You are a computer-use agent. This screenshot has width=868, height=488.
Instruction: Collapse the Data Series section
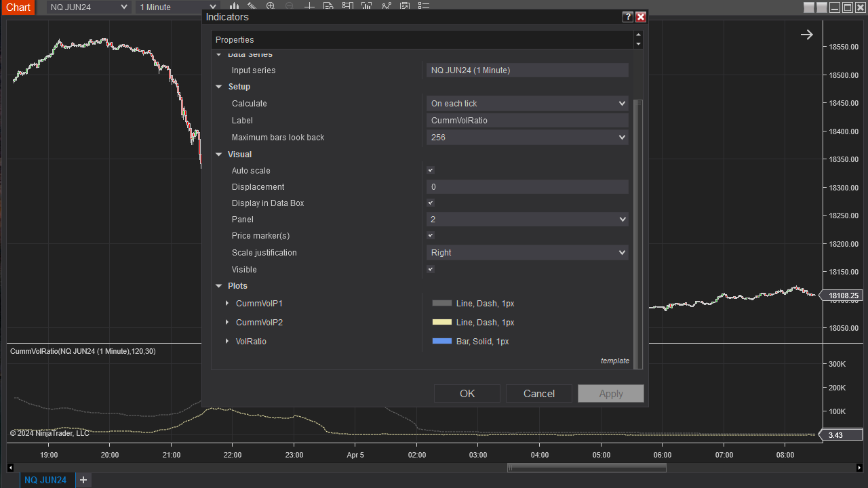click(219, 54)
